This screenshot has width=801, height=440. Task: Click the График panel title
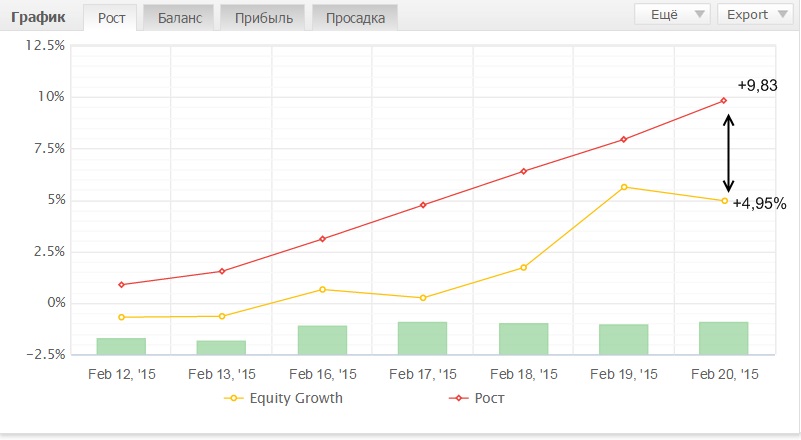point(38,17)
